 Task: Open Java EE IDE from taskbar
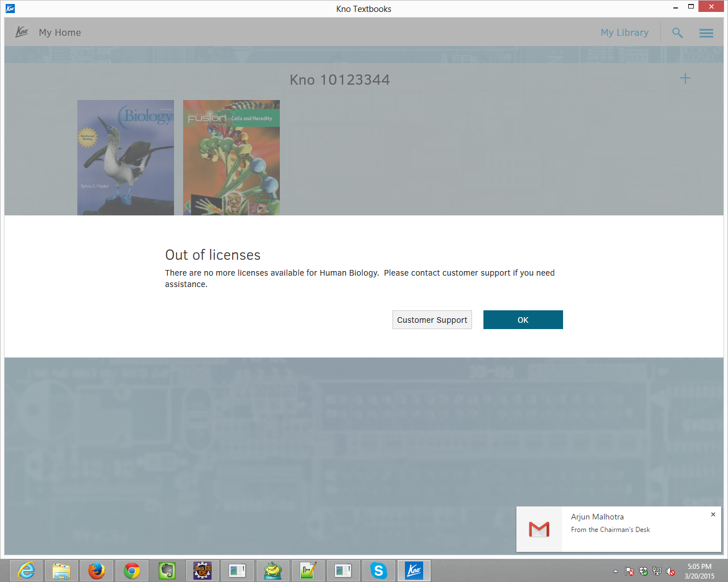pos(202,571)
